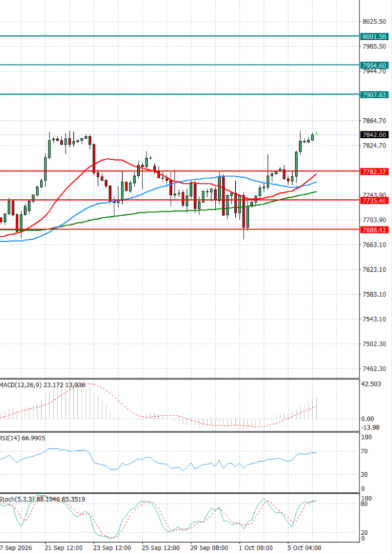Click the MACD -13.98 scale value

click(x=370, y=427)
